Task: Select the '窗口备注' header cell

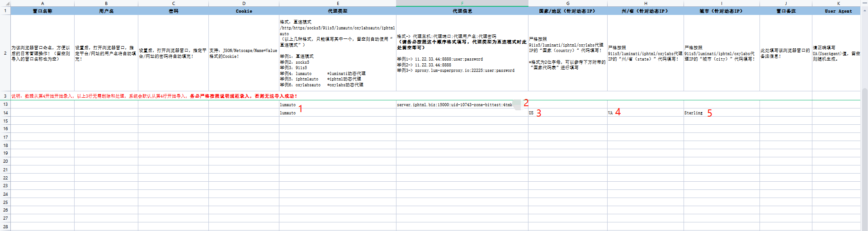Action: [x=786, y=11]
